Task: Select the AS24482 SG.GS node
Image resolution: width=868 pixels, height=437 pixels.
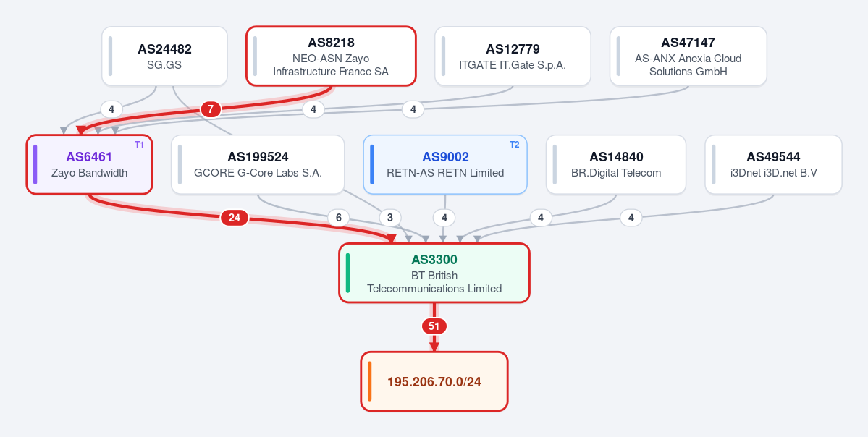Action: pos(164,56)
